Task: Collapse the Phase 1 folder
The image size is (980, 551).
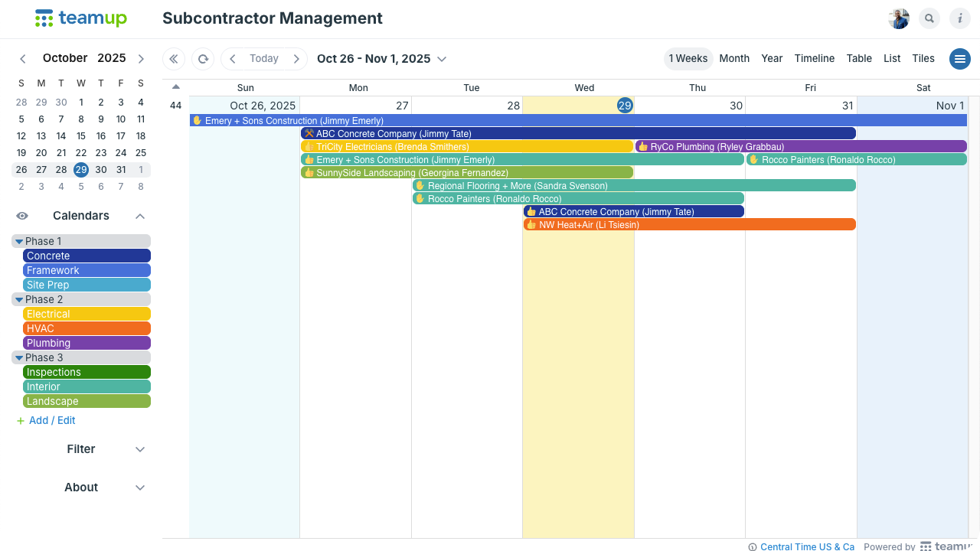Action: [x=20, y=241]
